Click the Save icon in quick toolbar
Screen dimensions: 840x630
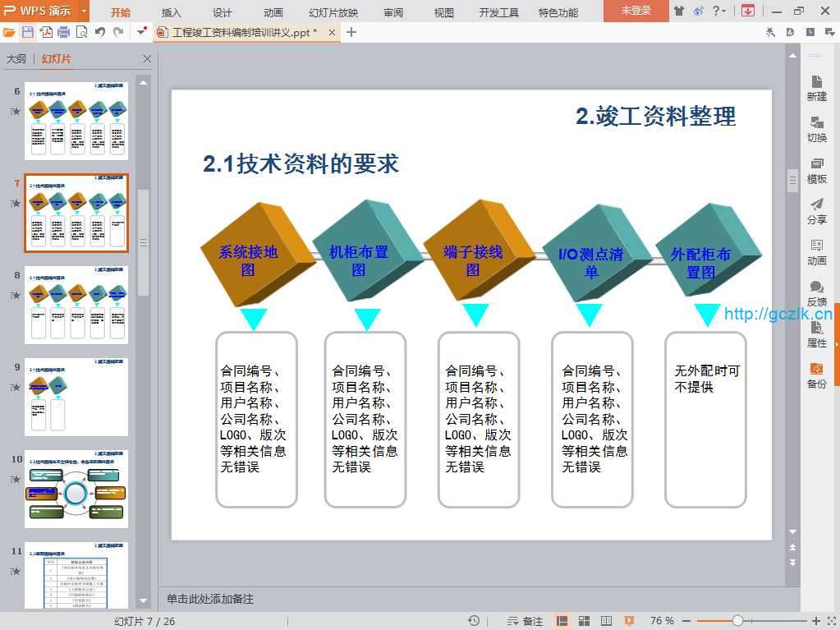[x=27, y=32]
